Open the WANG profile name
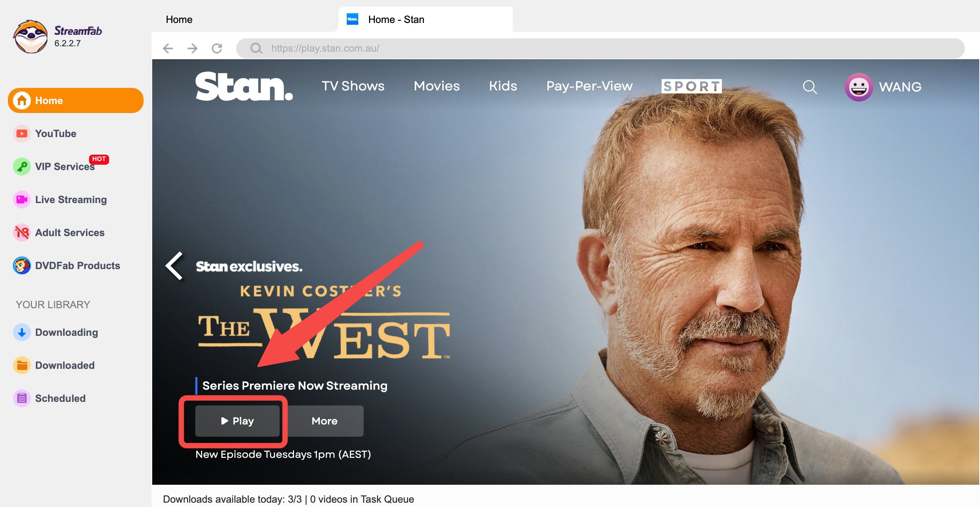 pos(900,87)
